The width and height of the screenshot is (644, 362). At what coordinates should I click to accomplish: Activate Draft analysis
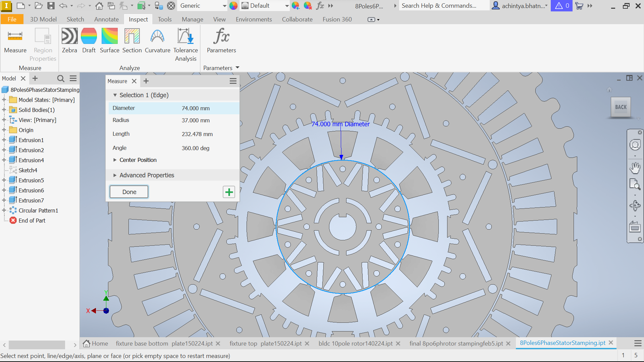89,41
